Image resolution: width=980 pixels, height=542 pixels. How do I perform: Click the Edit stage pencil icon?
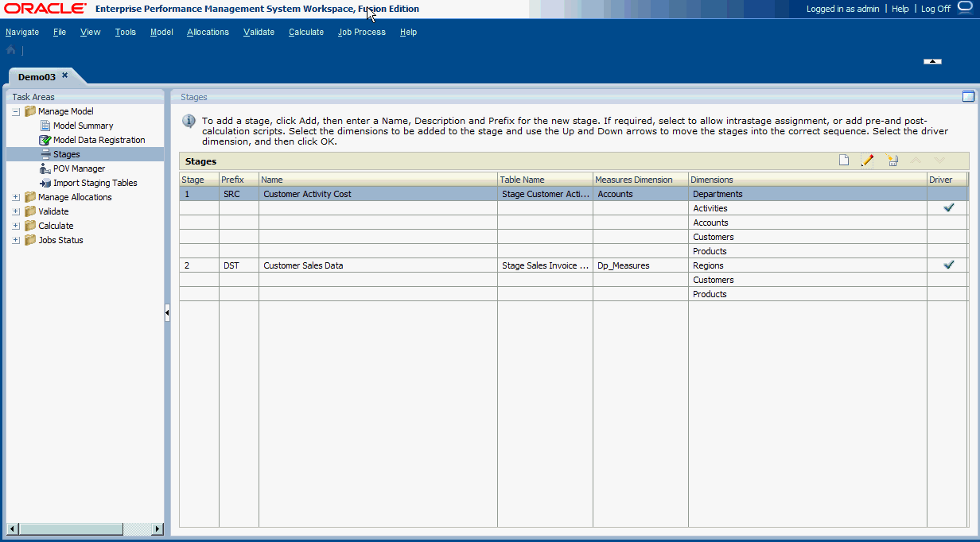point(867,161)
